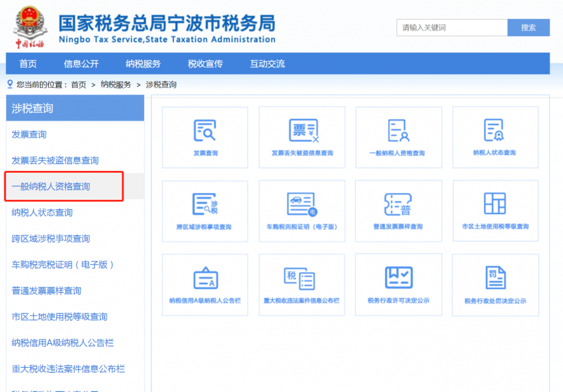Open 重大税收违法案件信息公布栏 icon tile
The width and height of the screenshot is (563, 392).
[x=302, y=285]
